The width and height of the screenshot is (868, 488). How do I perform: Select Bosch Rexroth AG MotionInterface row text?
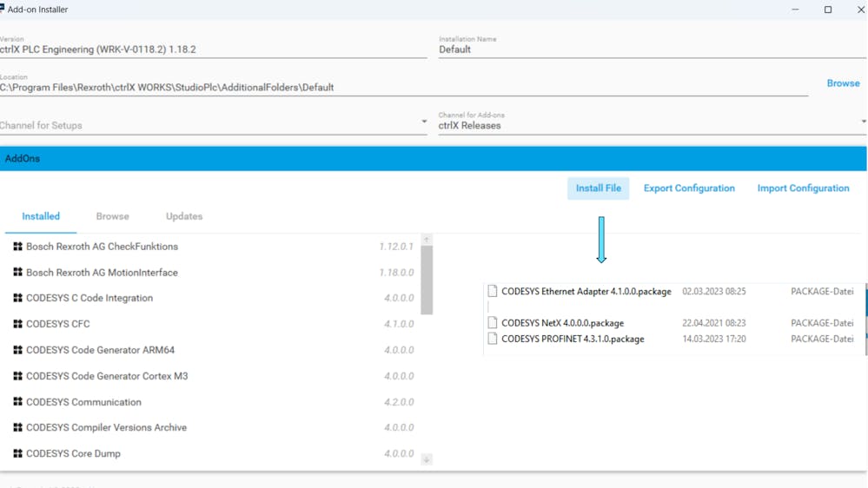tap(102, 272)
